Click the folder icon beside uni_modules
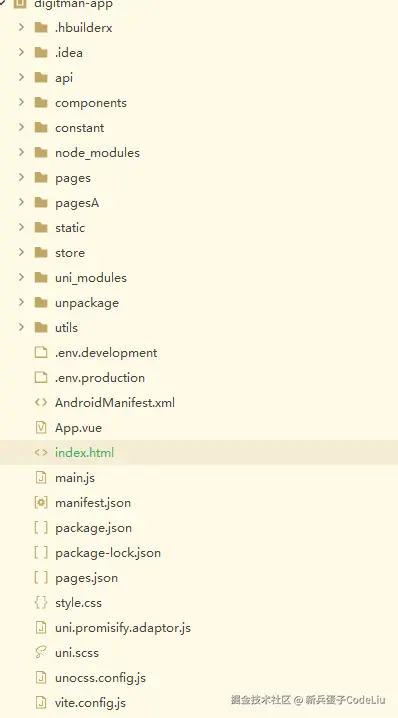This screenshot has width=398, height=718. pos(41,277)
